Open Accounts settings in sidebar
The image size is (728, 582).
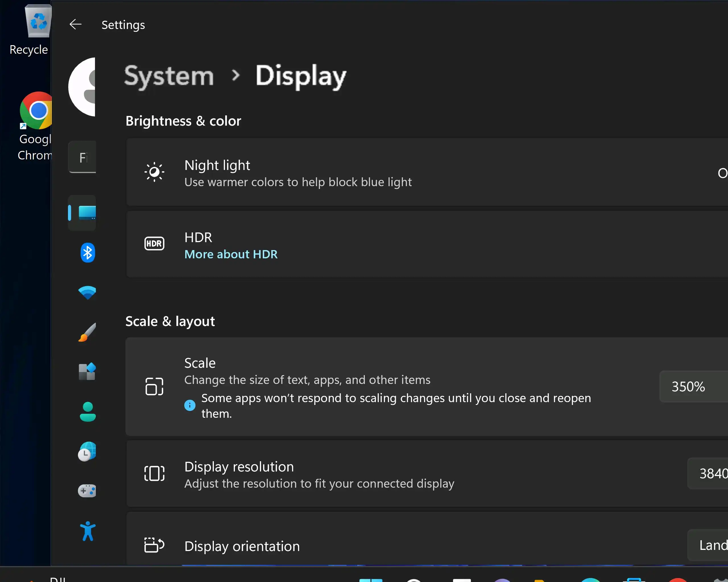click(x=88, y=411)
